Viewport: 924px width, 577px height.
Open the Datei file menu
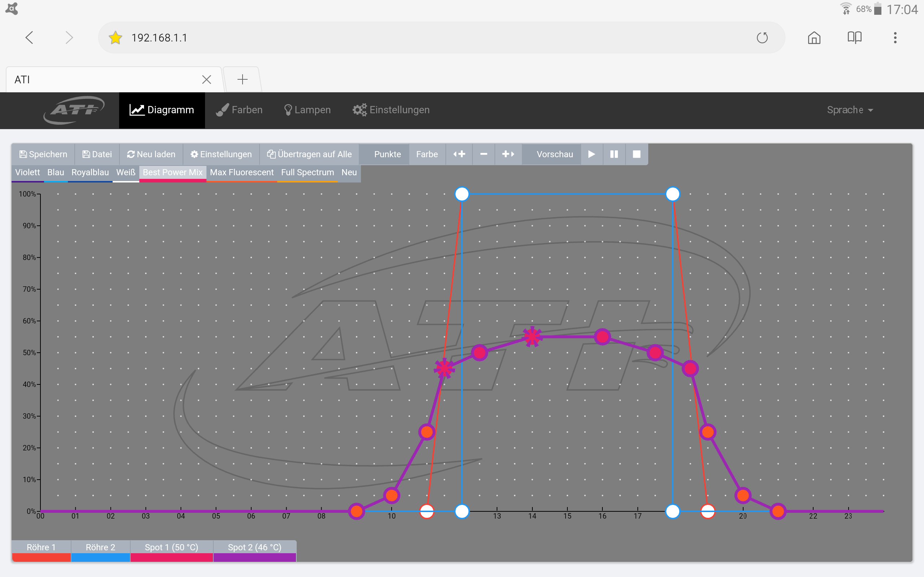tap(97, 154)
